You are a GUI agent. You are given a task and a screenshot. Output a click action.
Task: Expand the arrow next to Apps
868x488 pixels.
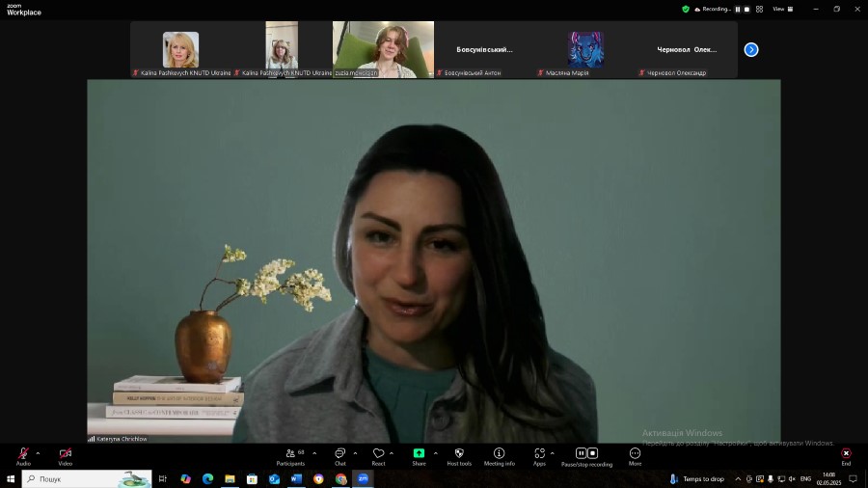[553, 453]
